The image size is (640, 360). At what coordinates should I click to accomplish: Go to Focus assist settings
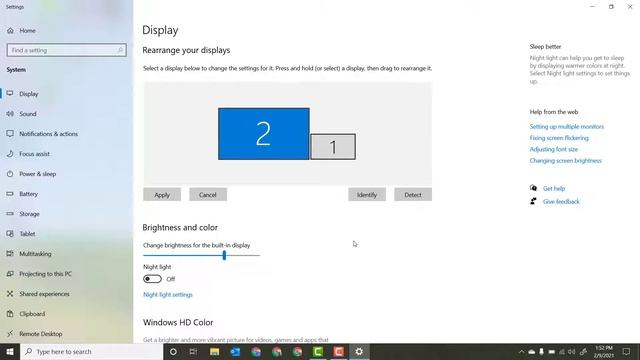[34, 154]
